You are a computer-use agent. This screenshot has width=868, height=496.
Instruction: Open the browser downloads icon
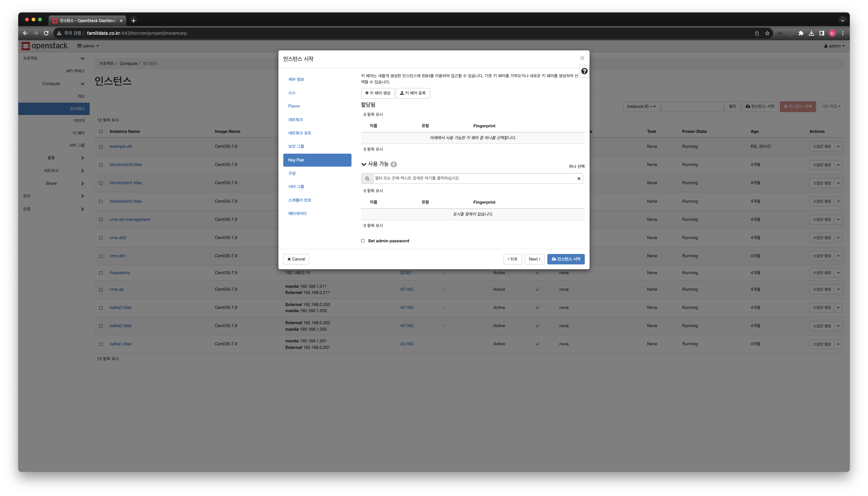point(811,33)
